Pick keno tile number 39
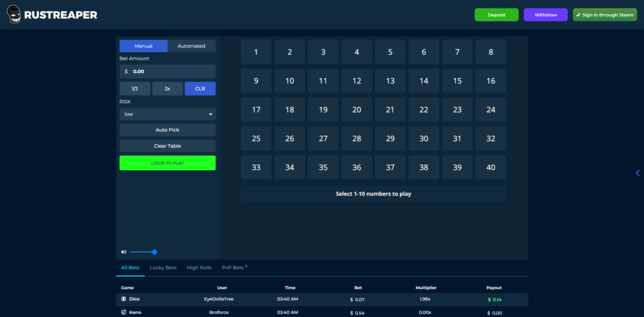The image size is (644, 317). pyautogui.click(x=457, y=167)
